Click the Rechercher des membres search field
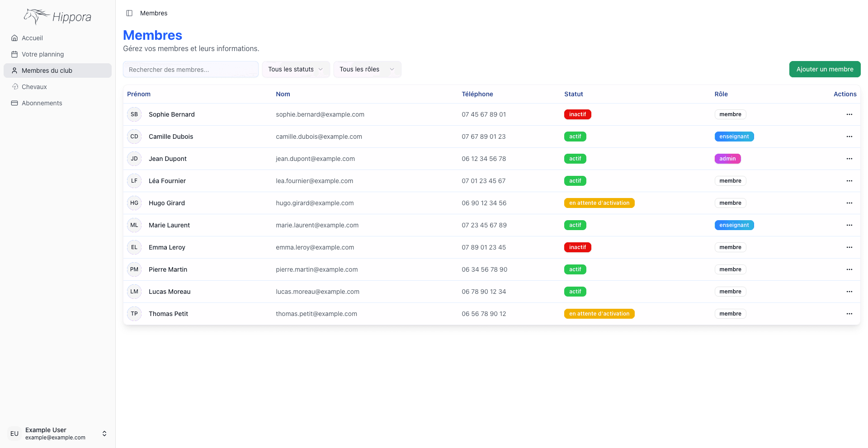 pos(190,70)
